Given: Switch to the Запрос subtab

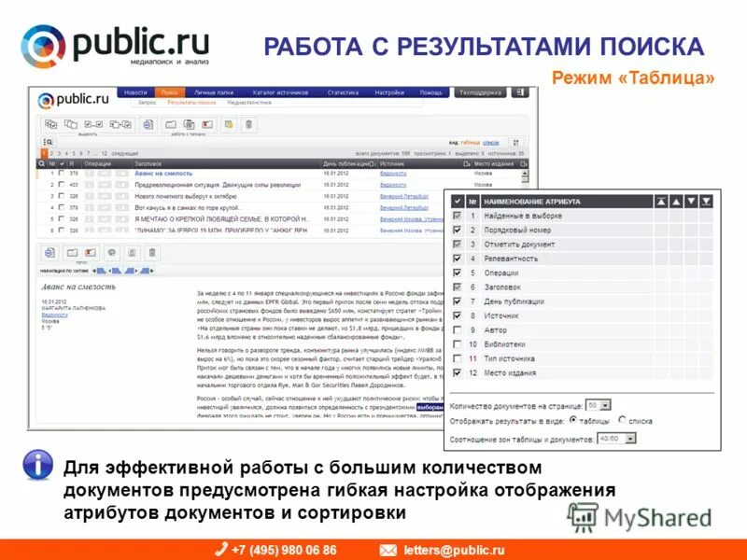Looking at the screenshot, I should tap(147, 103).
